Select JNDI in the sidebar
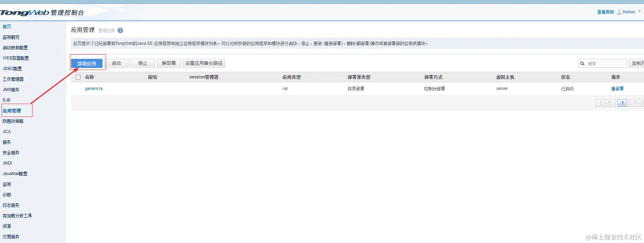The image size is (644, 243). pyautogui.click(x=7, y=163)
